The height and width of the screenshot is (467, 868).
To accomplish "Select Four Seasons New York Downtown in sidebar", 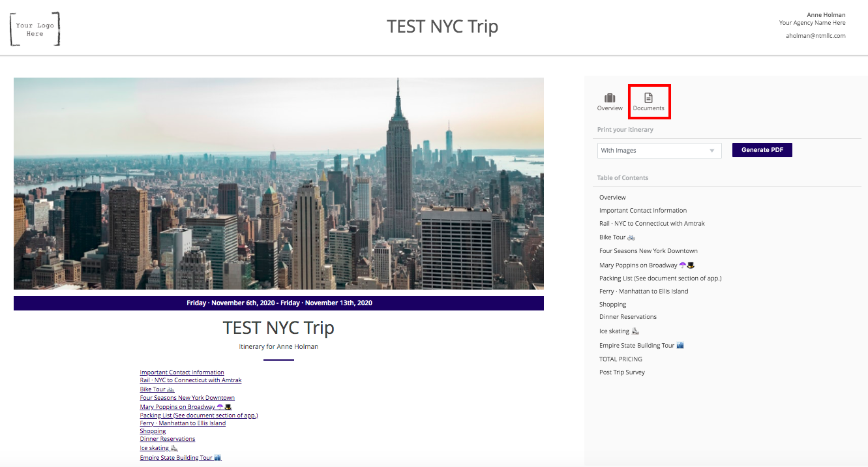I will pos(648,251).
